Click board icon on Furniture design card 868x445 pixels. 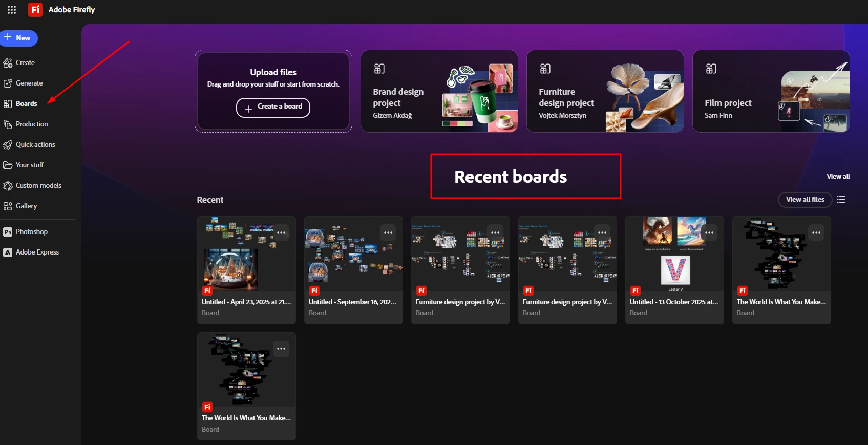click(545, 69)
